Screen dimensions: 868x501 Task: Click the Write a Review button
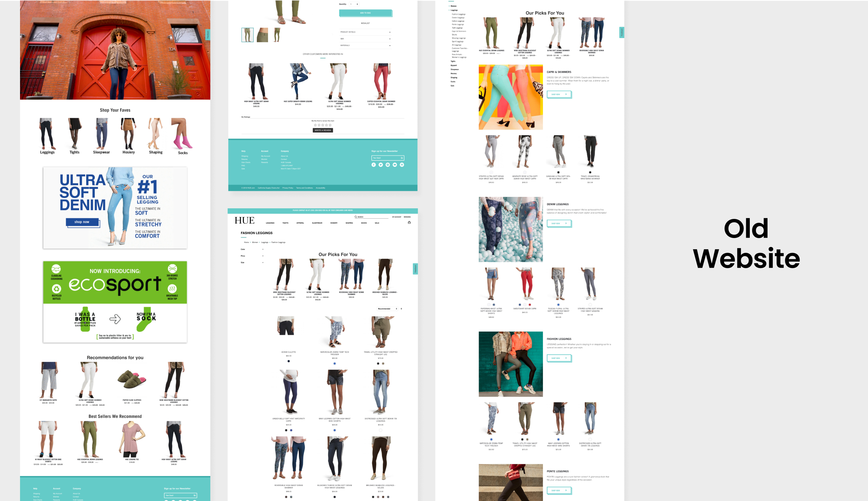click(x=322, y=131)
